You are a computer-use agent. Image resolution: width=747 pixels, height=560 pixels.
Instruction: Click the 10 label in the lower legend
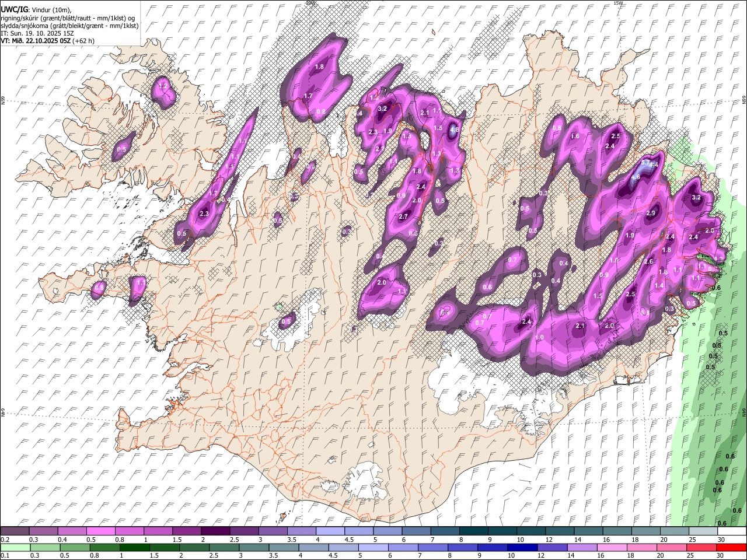(511, 556)
